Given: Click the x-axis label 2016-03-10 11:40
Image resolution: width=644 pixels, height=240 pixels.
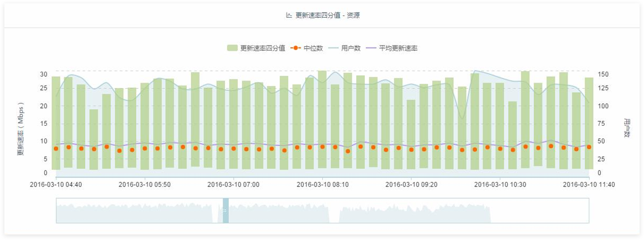Looking at the screenshot, I should coord(589,185).
